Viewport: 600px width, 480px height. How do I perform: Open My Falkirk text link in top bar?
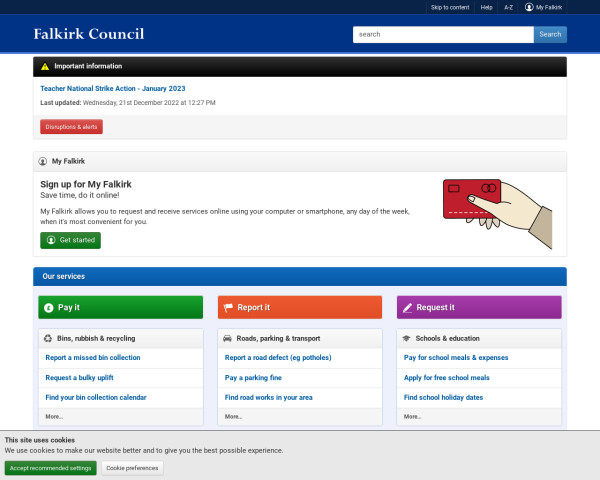point(549,7)
